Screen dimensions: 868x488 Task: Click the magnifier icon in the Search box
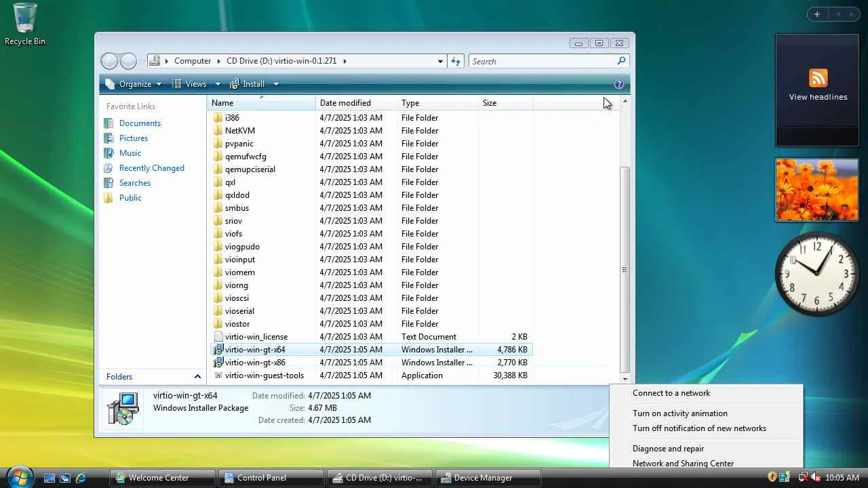tap(621, 61)
